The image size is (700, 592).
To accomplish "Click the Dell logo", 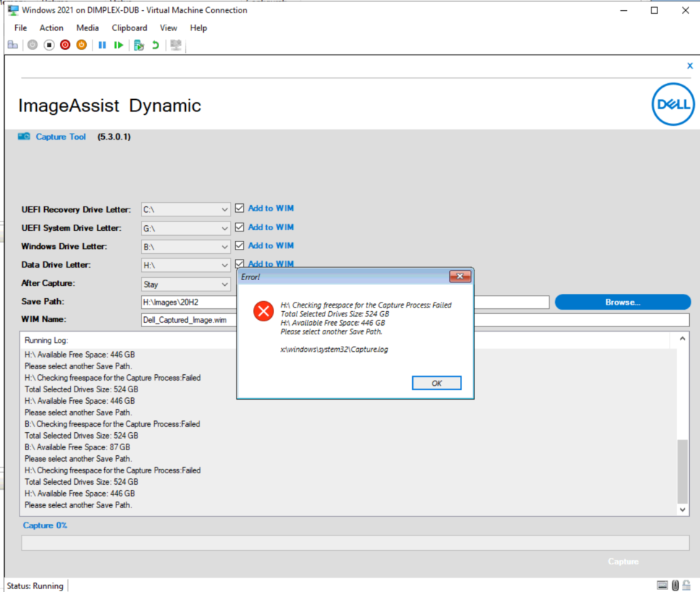I will [673, 104].
